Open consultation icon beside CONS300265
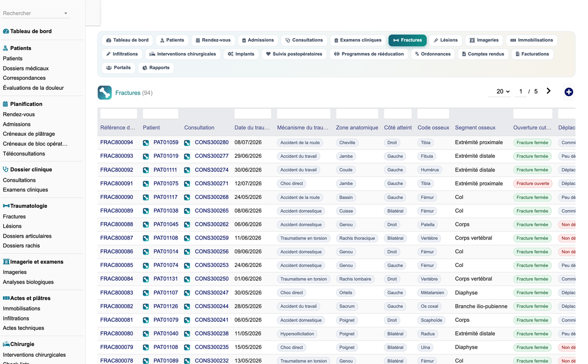This screenshot has height=364, width=588. coord(187,211)
